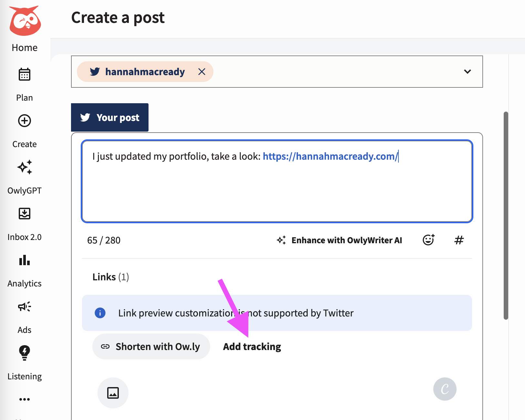
Task: Open Inbox 2.0 from the sidebar
Action: click(x=24, y=223)
